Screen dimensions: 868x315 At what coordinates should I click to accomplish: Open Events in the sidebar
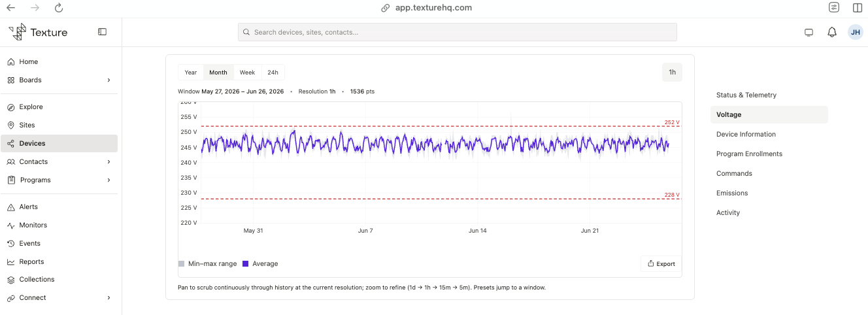pos(59,244)
